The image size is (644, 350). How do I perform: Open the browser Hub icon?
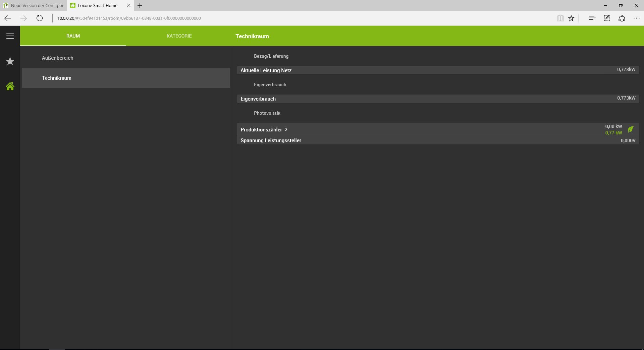tap(592, 18)
